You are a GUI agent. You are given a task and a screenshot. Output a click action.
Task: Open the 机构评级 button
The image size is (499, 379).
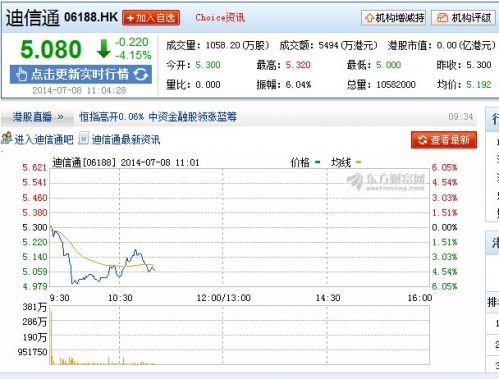[x=464, y=18]
